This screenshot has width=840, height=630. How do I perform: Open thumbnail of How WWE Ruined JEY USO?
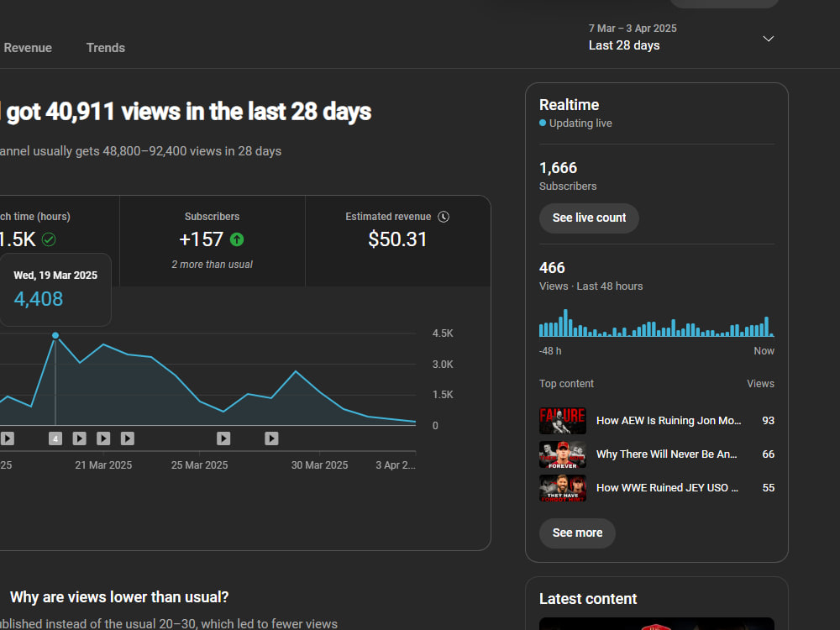pos(563,488)
